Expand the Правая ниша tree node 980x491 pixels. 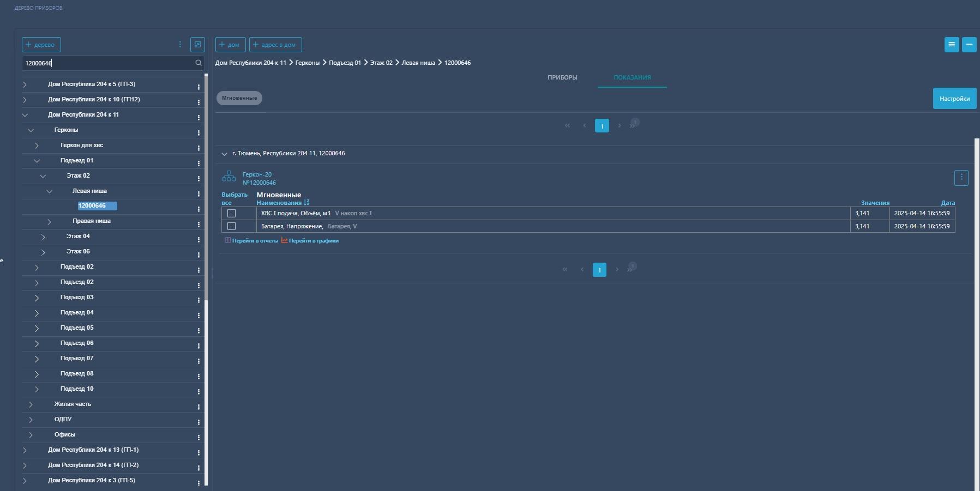[x=49, y=222]
